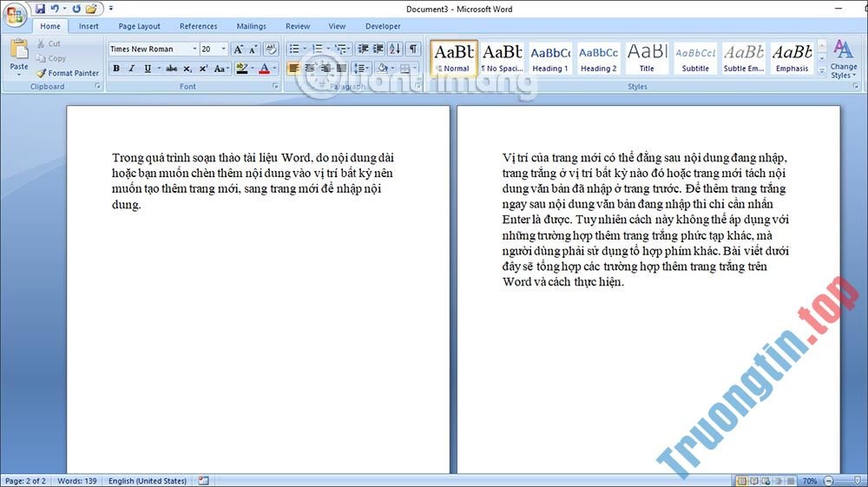Click the Decrease Indent icon
The height and width of the screenshot is (487, 868).
(x=363, y=49)
